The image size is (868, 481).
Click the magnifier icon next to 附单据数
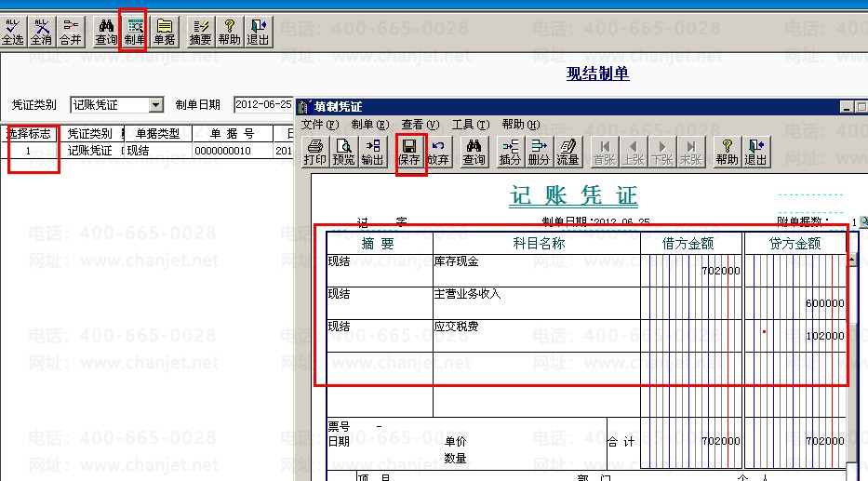863,221
